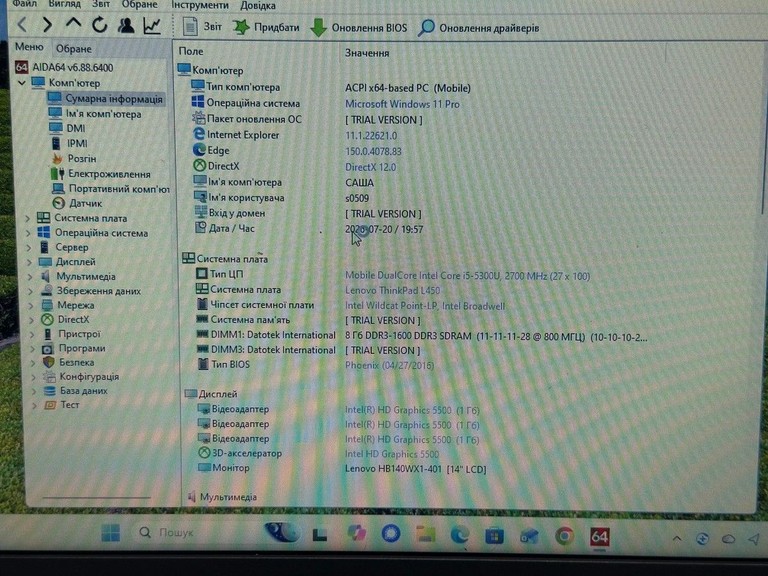Expand the Мережа tree node
Image resolution: width=768 pixels, height=576 pixels.
[x=31, y=305]
